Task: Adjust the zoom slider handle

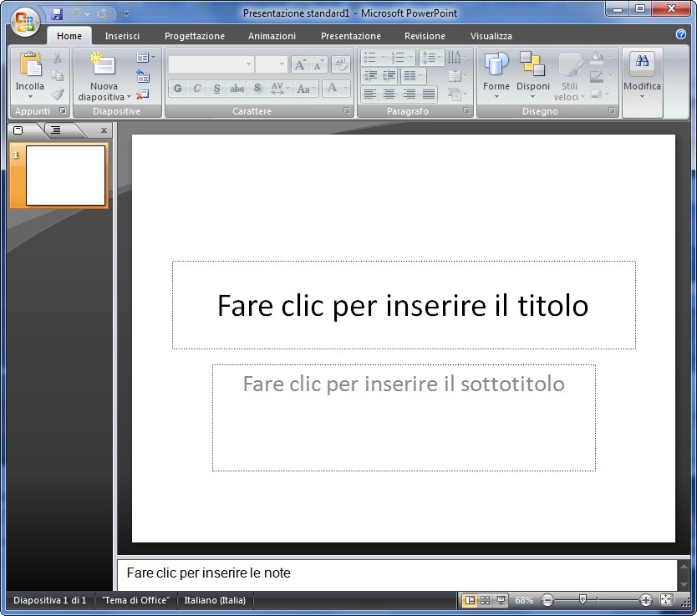Action: 583,600
